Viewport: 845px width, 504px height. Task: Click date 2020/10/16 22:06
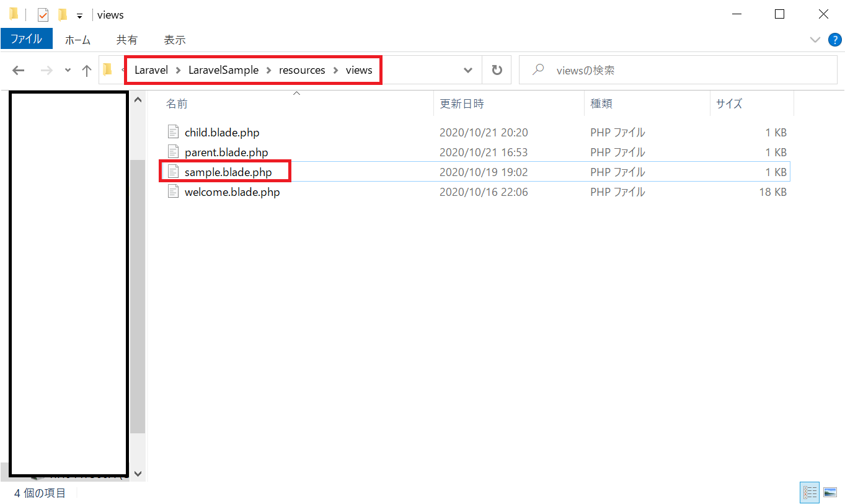[x=484, y=192]
